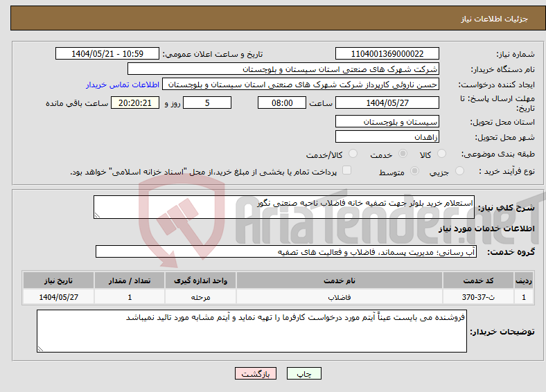
Task: Click the کد خدمت column header
Action: pos(479,280)
